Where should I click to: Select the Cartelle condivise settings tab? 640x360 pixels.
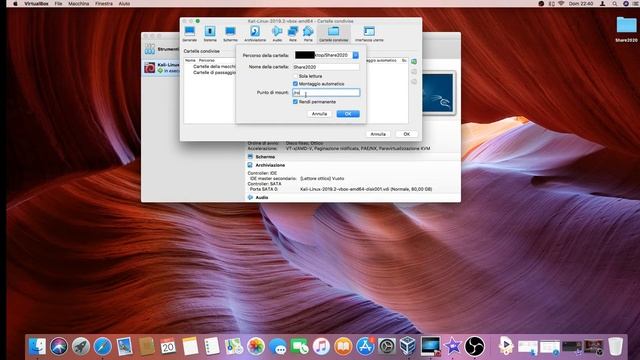point(333,33)
